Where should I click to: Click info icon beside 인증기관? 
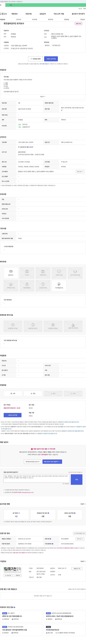coord(50,539)
